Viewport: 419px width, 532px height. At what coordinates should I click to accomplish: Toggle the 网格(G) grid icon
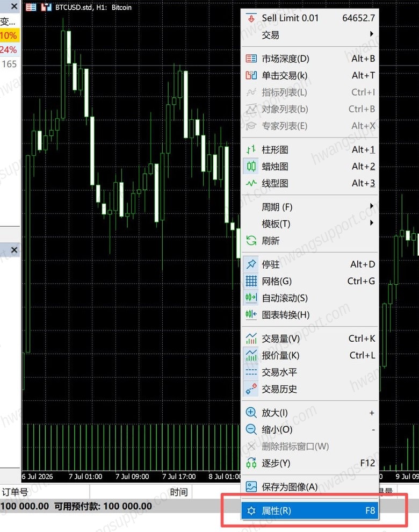(251, 281)
